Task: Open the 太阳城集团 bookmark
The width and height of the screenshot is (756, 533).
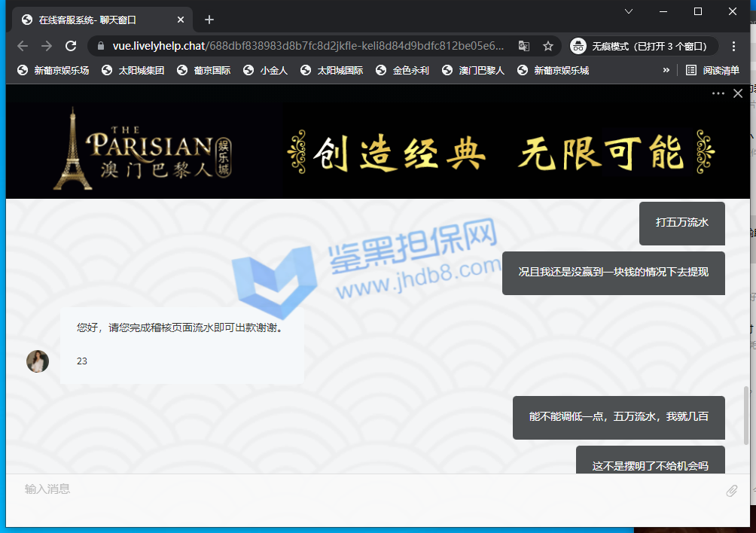Action: tap(133, 70)
